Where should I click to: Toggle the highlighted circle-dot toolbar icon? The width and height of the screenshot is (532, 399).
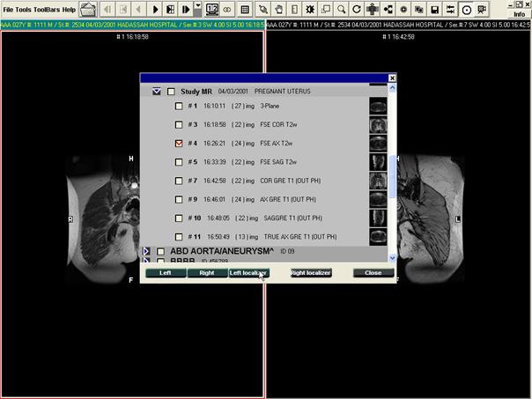466,10
